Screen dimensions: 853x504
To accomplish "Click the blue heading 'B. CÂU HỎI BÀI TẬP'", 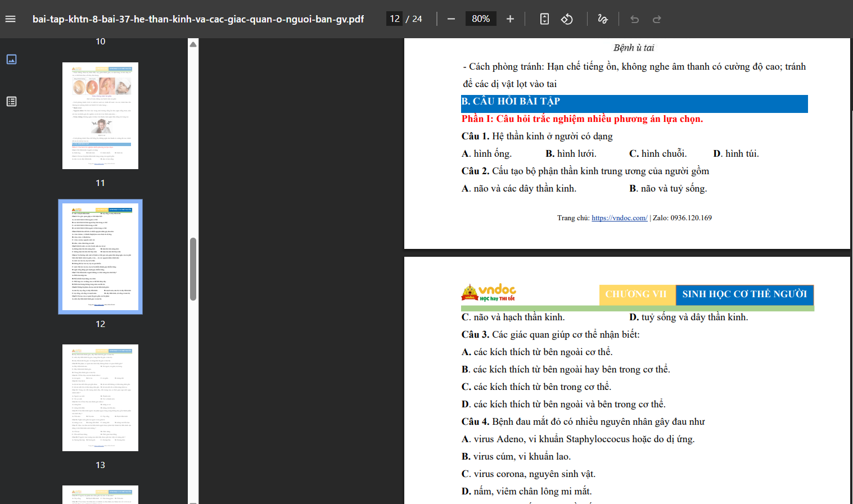I will click(x=634, y=103).
